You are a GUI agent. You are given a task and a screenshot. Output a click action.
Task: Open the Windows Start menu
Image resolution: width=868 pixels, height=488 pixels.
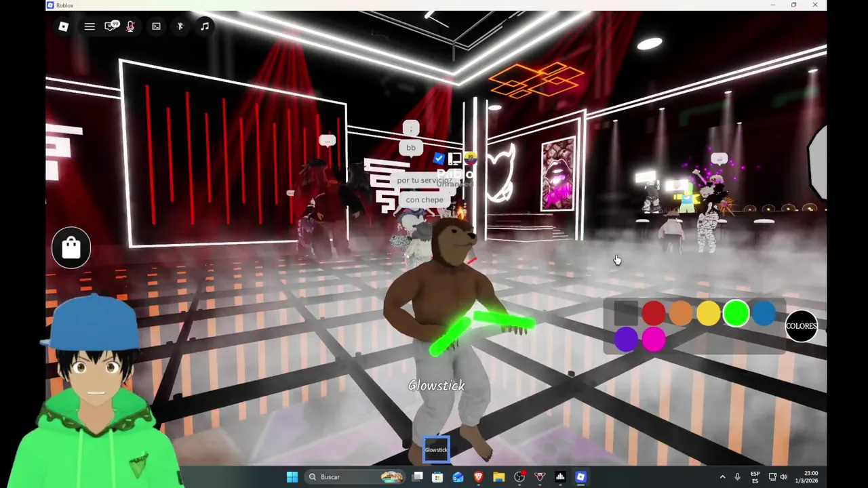292,477
